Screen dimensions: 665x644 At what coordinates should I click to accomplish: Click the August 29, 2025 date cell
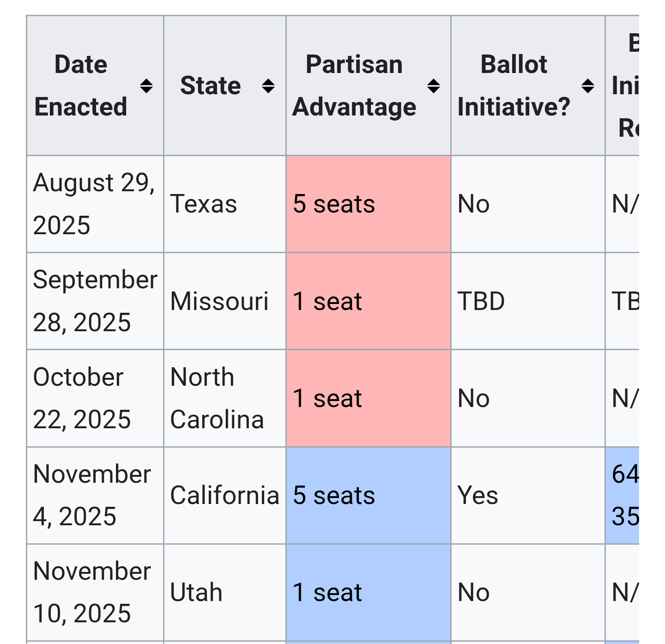coord(94,204)
